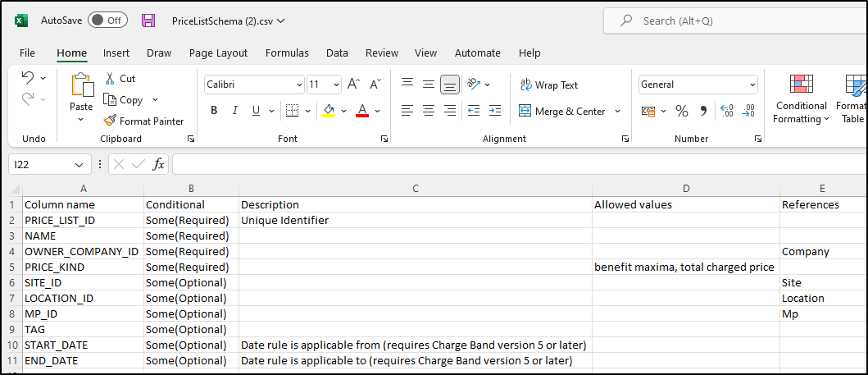
Task: Open the Merge & Center dropdown arrow
Action: click(x=617, y=111)
